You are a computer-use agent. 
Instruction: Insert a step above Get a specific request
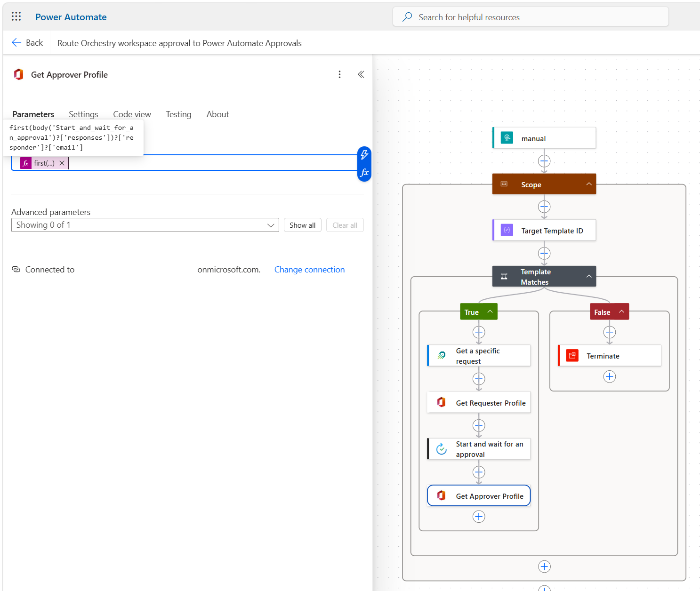click(479, 333)
